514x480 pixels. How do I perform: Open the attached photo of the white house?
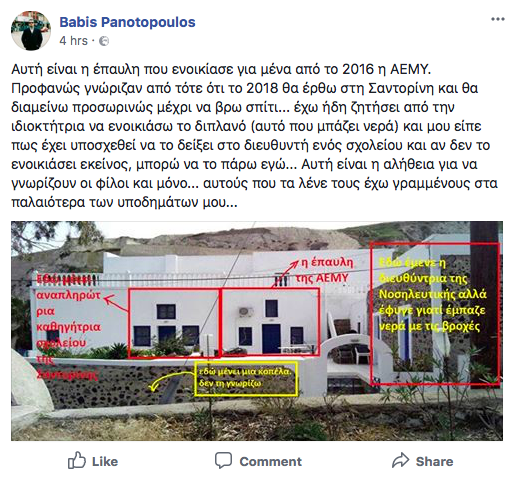tap(257, 331)
